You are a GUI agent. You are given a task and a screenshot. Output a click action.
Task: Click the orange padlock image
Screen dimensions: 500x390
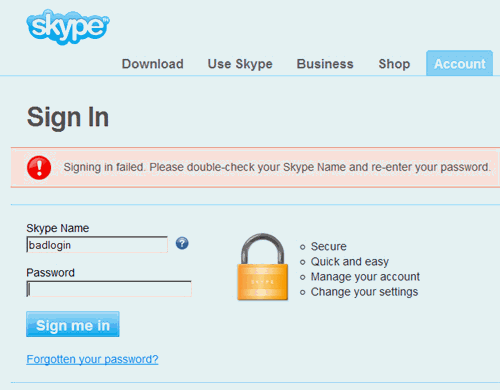coord(263,267)
